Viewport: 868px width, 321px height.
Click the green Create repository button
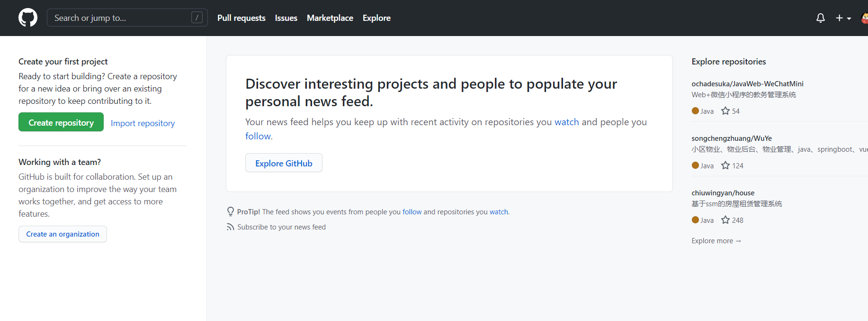point(61,122)
